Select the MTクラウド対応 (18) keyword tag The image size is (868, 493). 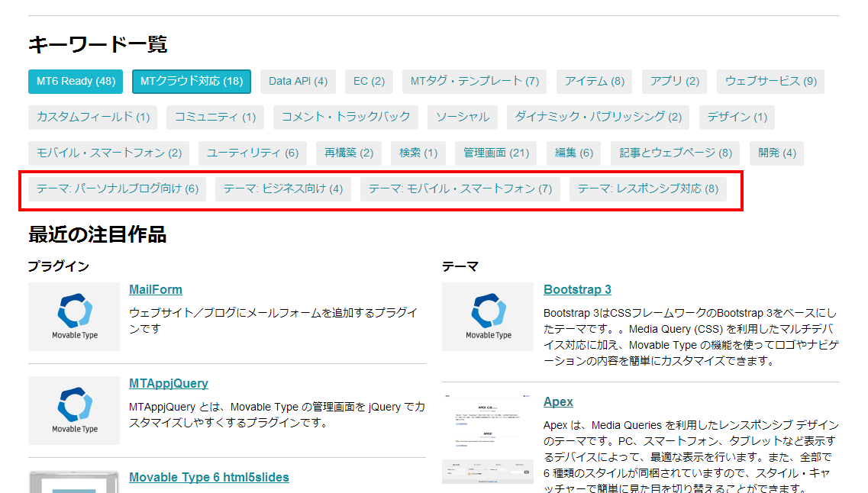(x=192, y=81)
